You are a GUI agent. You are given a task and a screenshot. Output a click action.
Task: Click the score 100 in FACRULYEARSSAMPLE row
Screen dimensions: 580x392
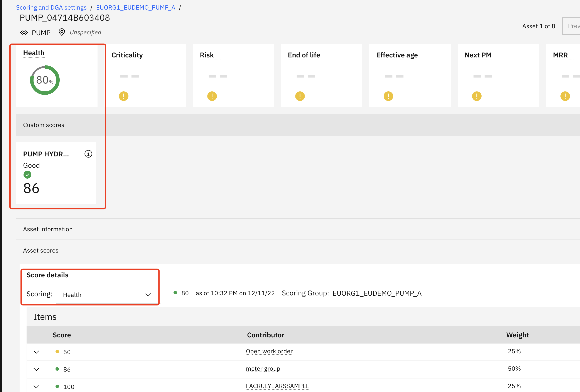point(69,387)
